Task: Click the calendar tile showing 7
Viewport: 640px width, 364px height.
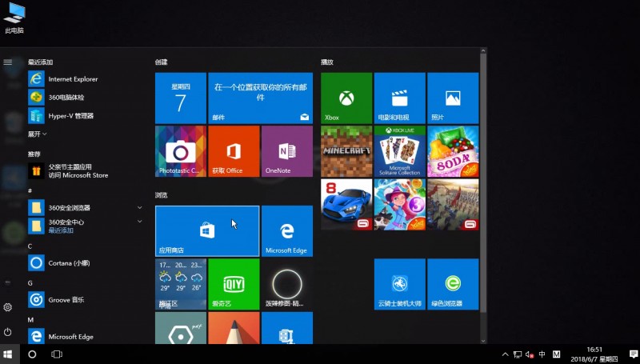Action: (181, 98)
